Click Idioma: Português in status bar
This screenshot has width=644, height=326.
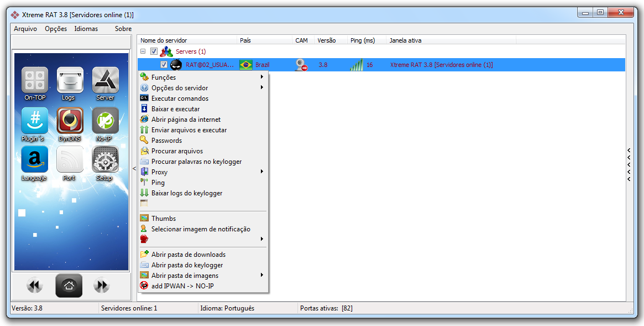[227, 308]
